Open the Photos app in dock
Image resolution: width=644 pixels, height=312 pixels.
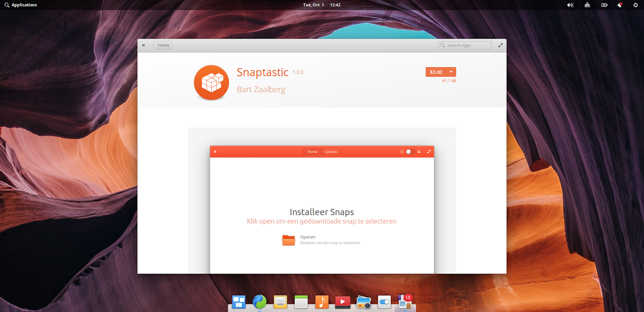(x=363, y=302)
